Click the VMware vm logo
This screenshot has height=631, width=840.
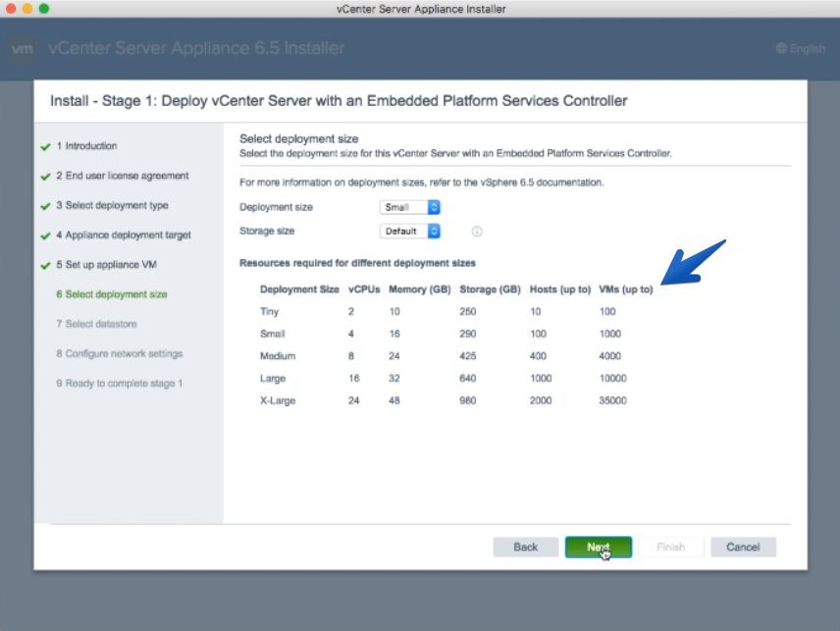click(22, 49)
